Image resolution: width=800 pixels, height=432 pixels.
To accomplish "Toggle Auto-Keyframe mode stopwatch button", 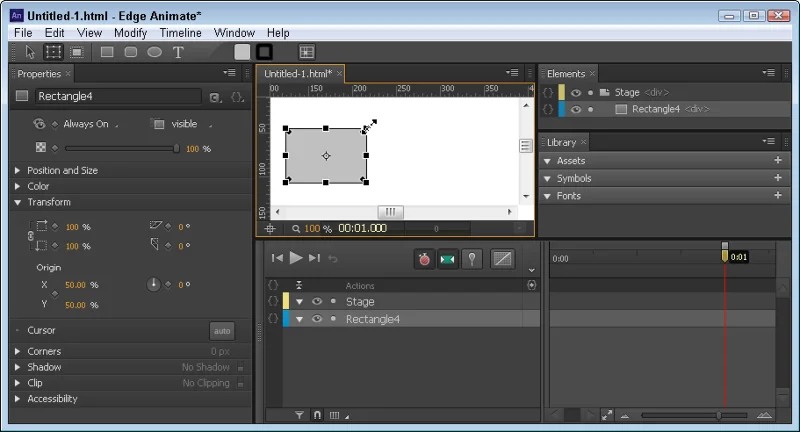I will coord(424,259).
